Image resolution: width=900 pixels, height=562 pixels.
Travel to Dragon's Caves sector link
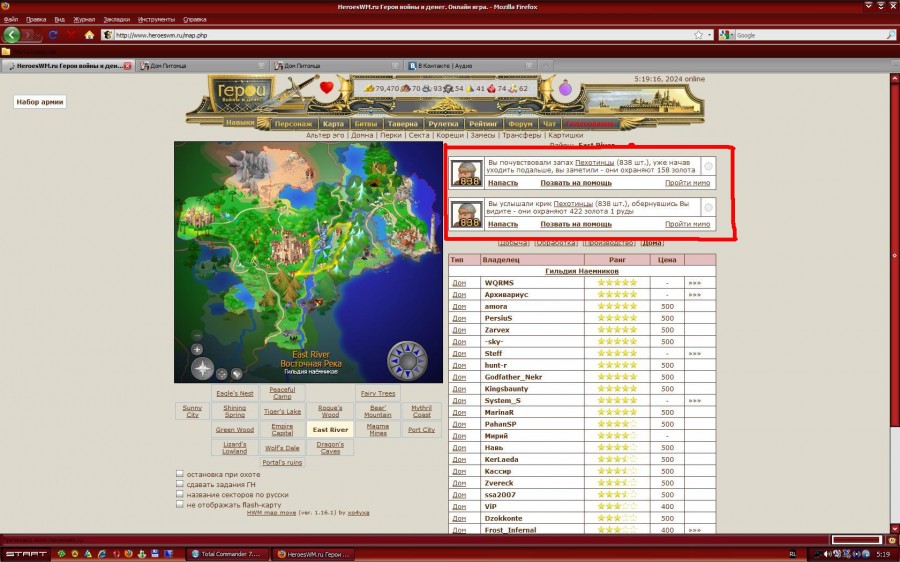330,448
